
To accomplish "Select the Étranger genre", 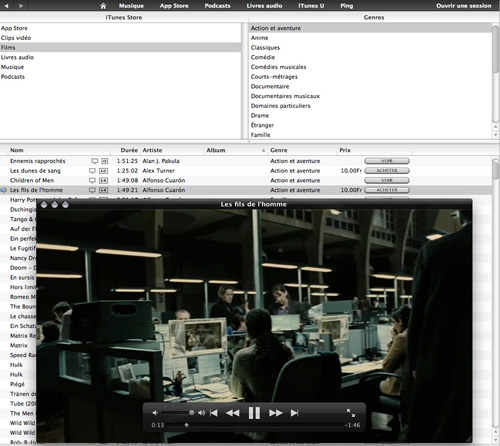I will (x=370, y=125).
